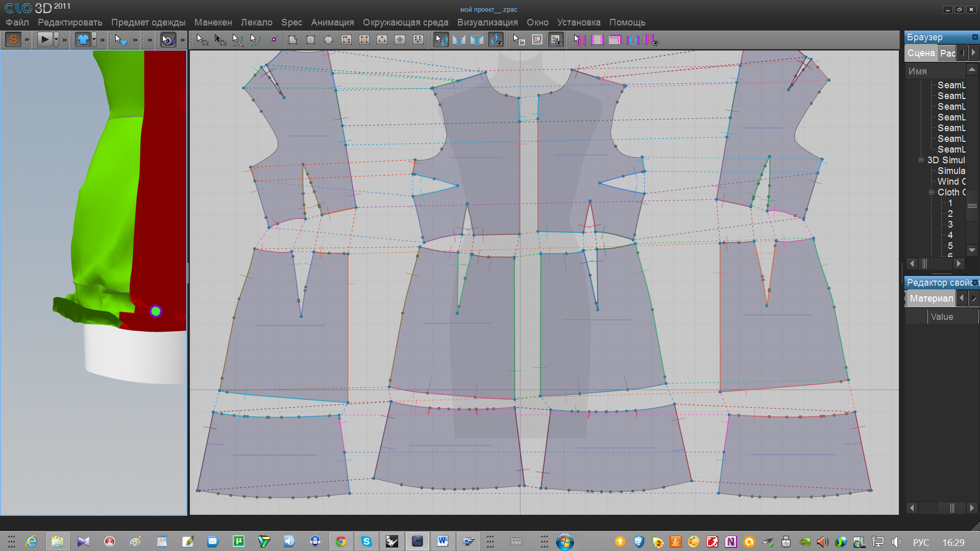The width and height of the screenshot is (980, 551).
Task: Open dropdown arrow beside T-shirt icon
Action: click(x=94, y=39)
